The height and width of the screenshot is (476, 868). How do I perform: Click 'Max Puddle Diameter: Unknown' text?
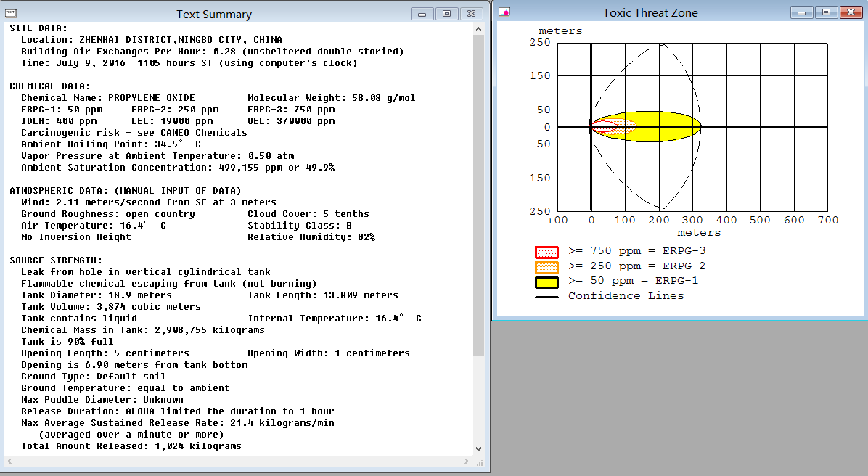(102, 400)
